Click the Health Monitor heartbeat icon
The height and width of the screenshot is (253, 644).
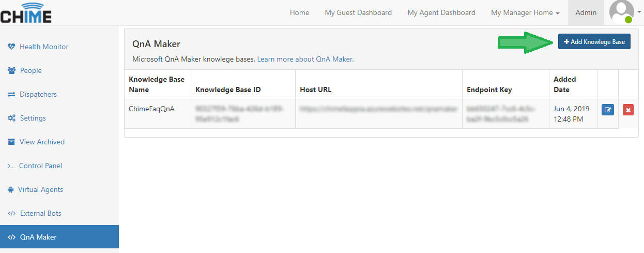[12, 47]
